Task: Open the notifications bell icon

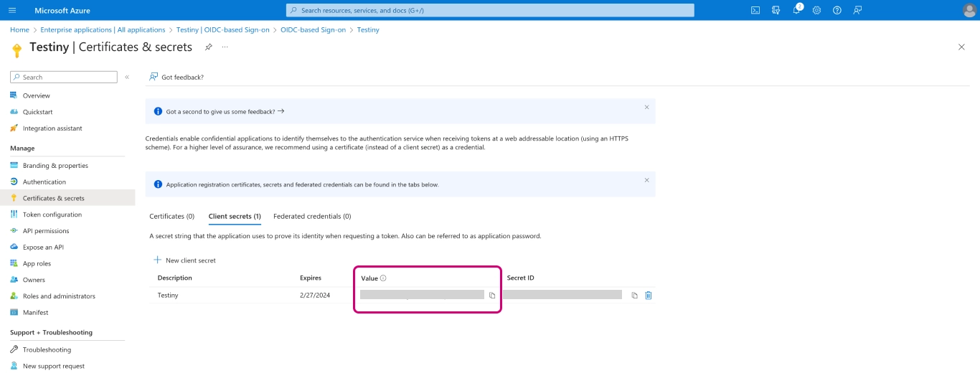Action: coord(796,10)
